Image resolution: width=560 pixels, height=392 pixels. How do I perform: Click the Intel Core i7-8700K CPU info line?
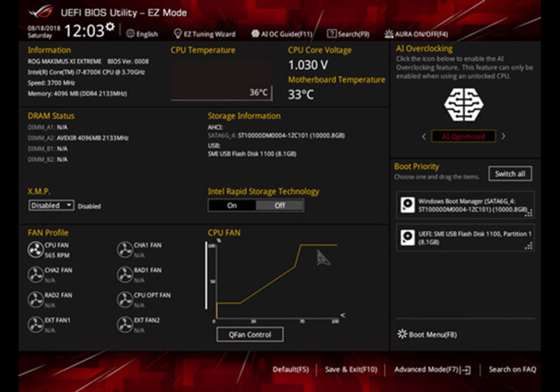click(x=87, y=72)
